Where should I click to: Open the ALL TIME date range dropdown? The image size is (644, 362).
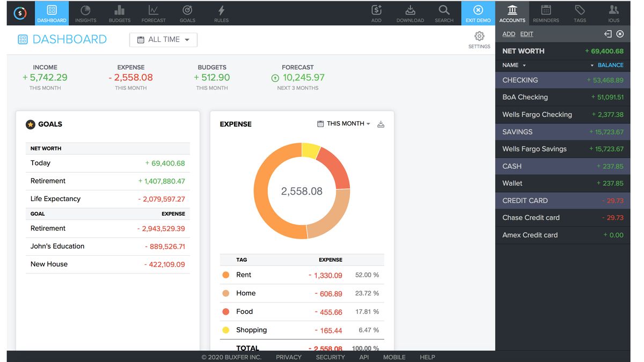coord(163,39)
